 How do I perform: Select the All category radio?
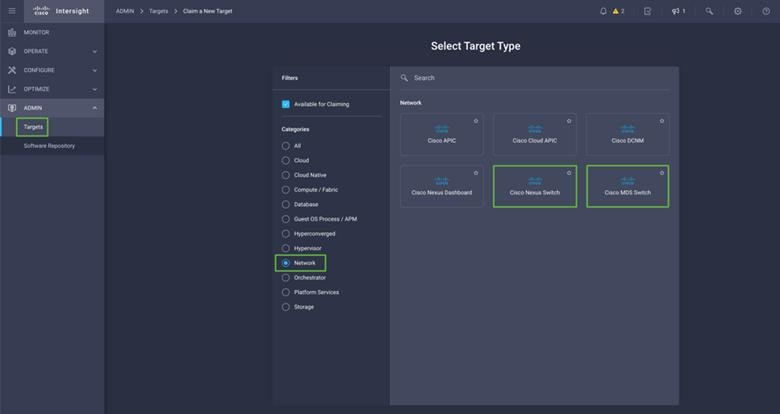(286, 146)
